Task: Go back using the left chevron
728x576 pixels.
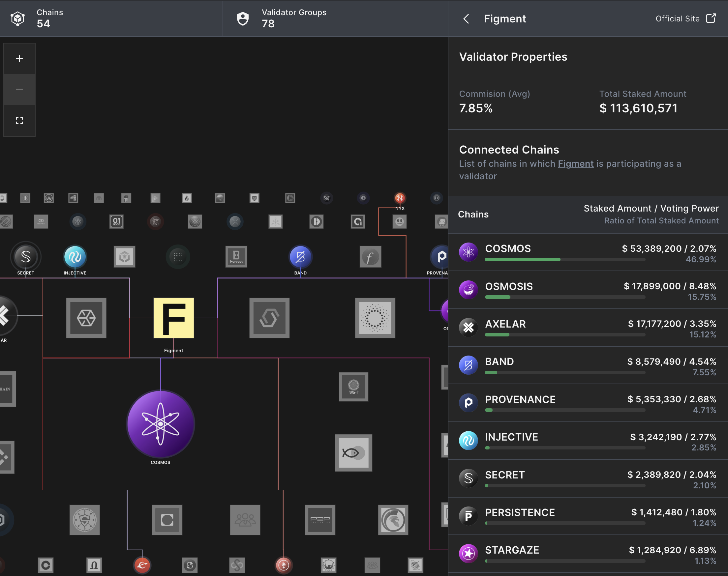Action: pyautogui.click(x=466, y=19)
